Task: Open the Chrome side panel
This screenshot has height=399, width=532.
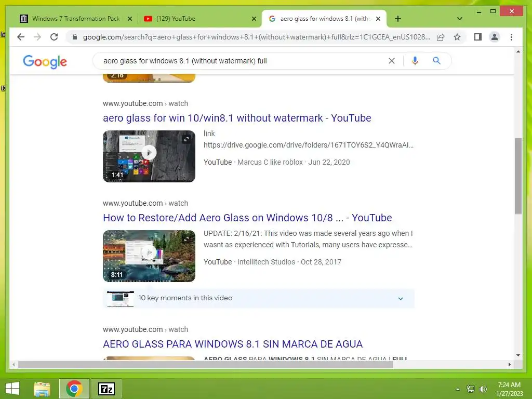Action: click(478, 37)
